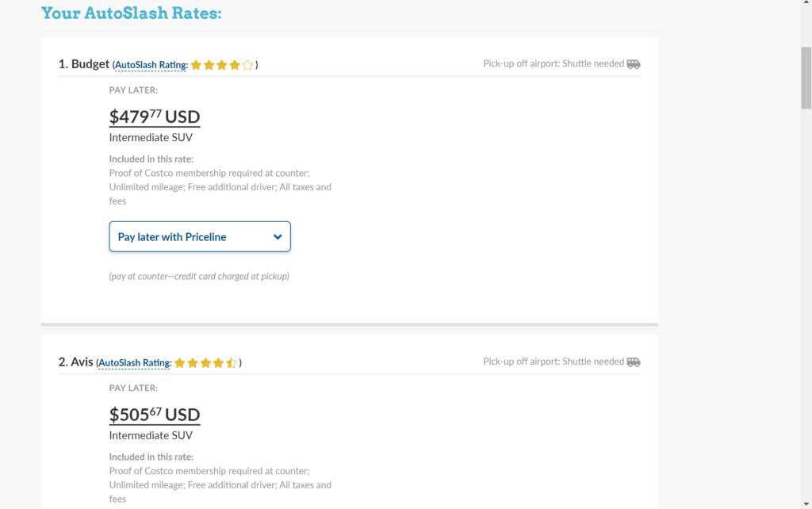This screenshot has height=509, width=812.
Task: Click the '2. Avis' listing heading
Action: coord(75,362)
